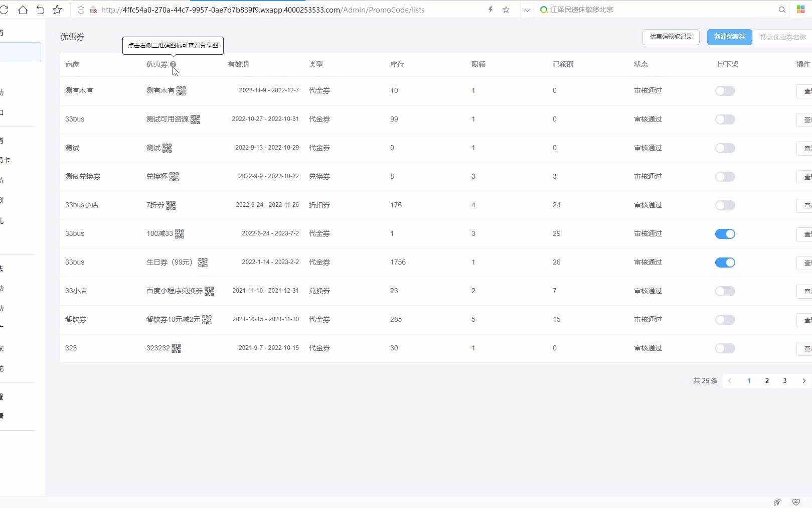This screenshot has width=812, height=508.
Task: Click lightning speed mode icon
Action: point(491,10)
